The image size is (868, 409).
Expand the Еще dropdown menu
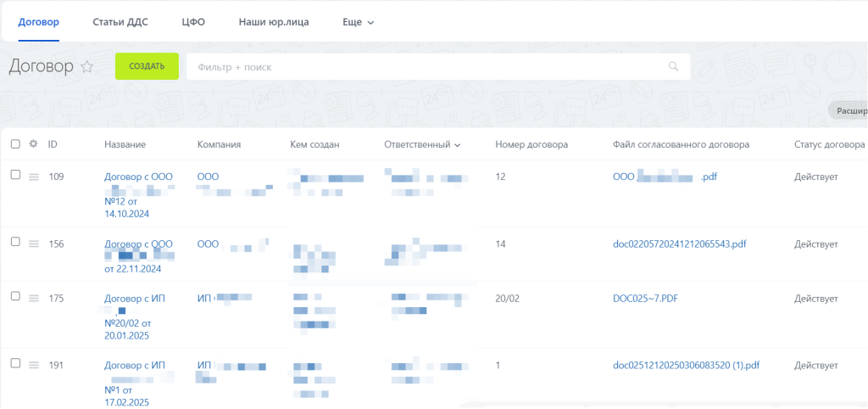click(358, 22)
